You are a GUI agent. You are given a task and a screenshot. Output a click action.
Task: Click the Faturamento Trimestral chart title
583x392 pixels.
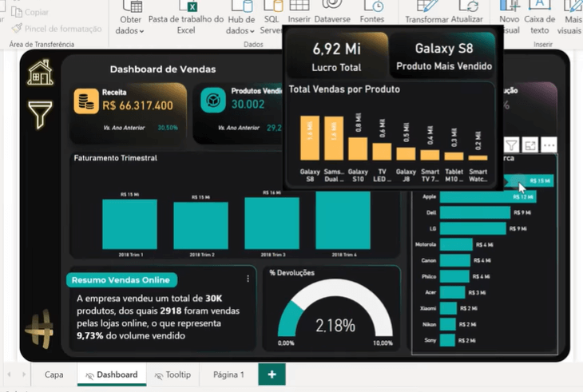pos(115,158)
